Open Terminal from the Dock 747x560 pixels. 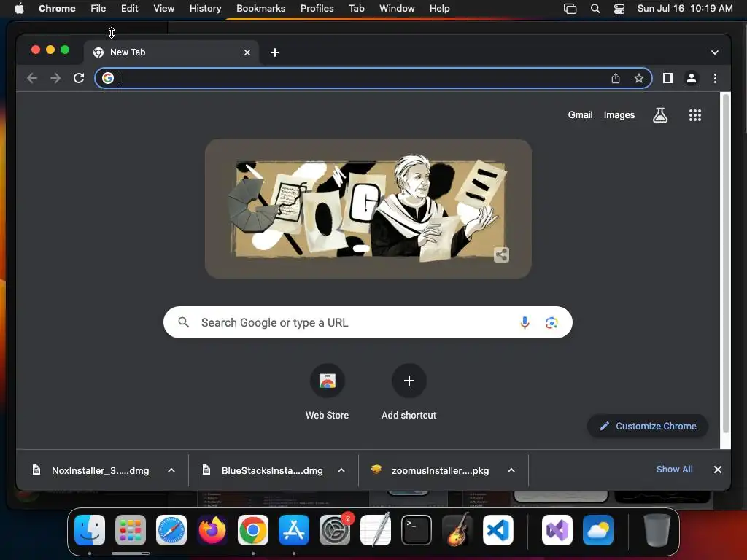point(417,530)
